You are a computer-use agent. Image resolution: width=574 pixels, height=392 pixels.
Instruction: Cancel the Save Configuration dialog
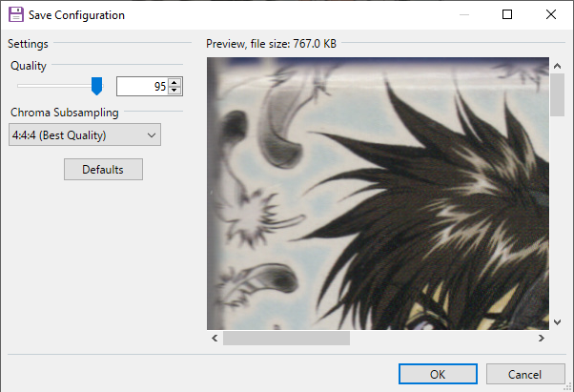click(524, 374)
